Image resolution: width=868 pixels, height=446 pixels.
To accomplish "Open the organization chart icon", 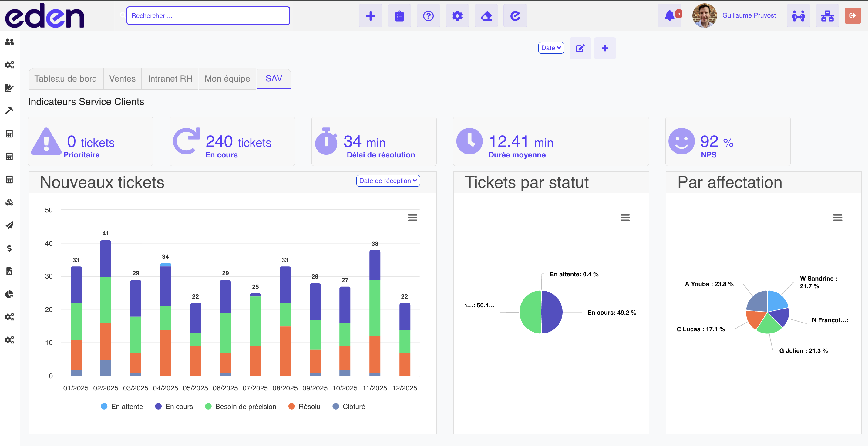I will (x=827, y=15).
